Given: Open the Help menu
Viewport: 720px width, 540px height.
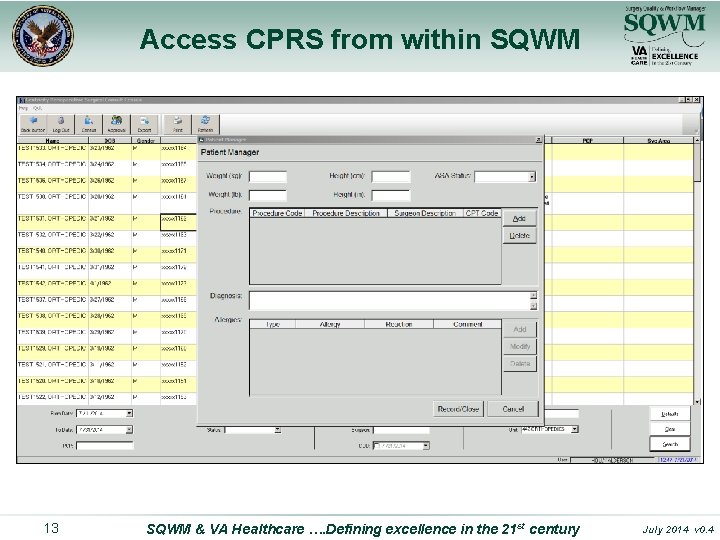Looking at the screenshot, I should pos(23,108).
